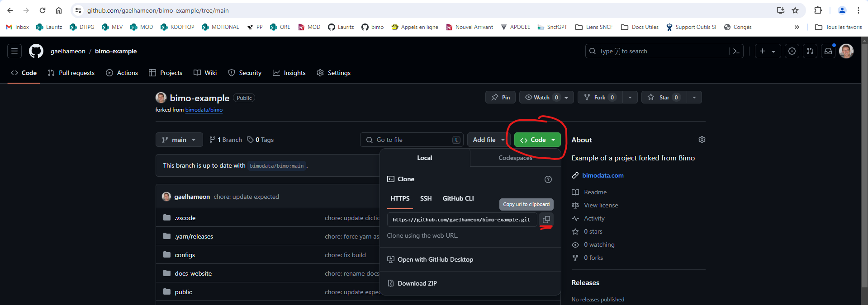Open the Projects tab
The width and height of the screenshot is (868, 305).
tap(166, 73)
